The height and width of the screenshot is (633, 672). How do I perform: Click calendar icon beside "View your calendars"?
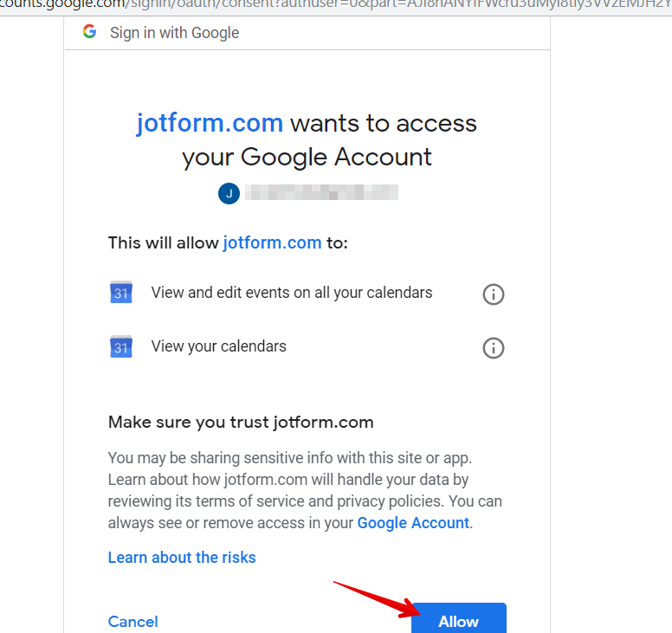coord(121,346)
